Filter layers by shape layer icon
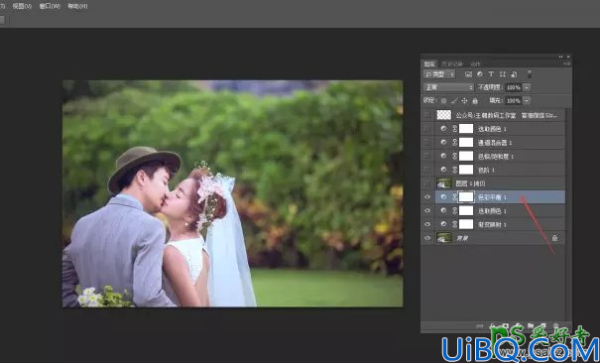Viewport: 600px width, 364px height. coord(503,74)
